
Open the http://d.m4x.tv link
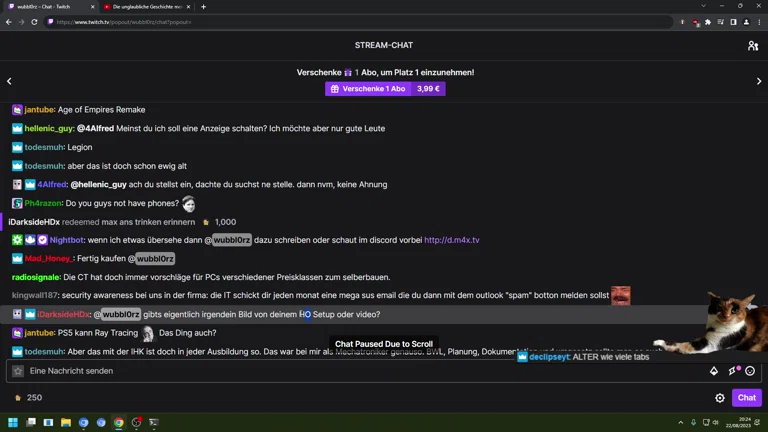click(x=452, y=240)
